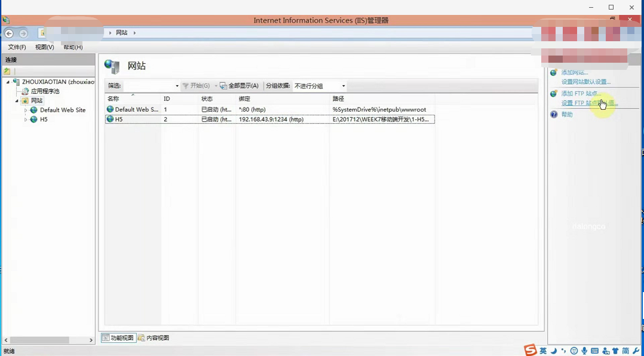The width and height of the screenshot is (644, 356).
Task: Click the 帮助 link in actions pane
Action: pyautogui.click(x=567, y=115)
